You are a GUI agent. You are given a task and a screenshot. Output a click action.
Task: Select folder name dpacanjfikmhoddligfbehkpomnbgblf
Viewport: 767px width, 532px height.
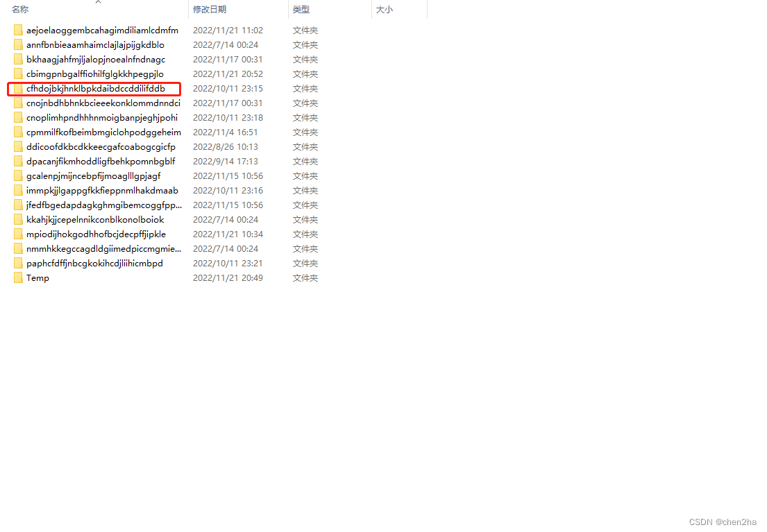point(101,162)
